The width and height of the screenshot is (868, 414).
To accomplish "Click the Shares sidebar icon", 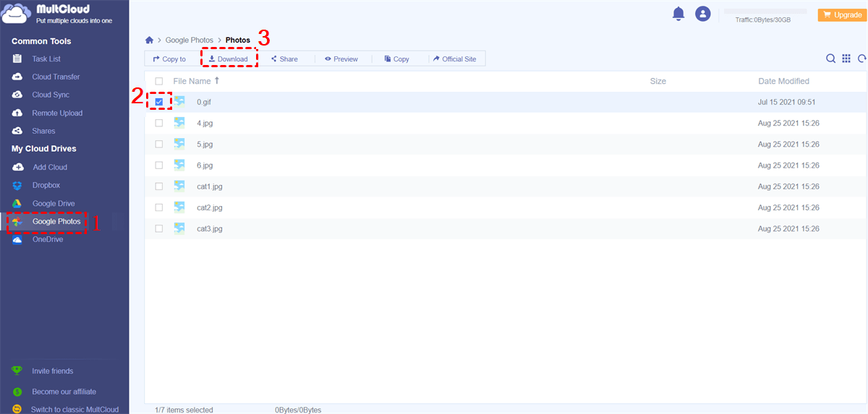I will (17, 131).
